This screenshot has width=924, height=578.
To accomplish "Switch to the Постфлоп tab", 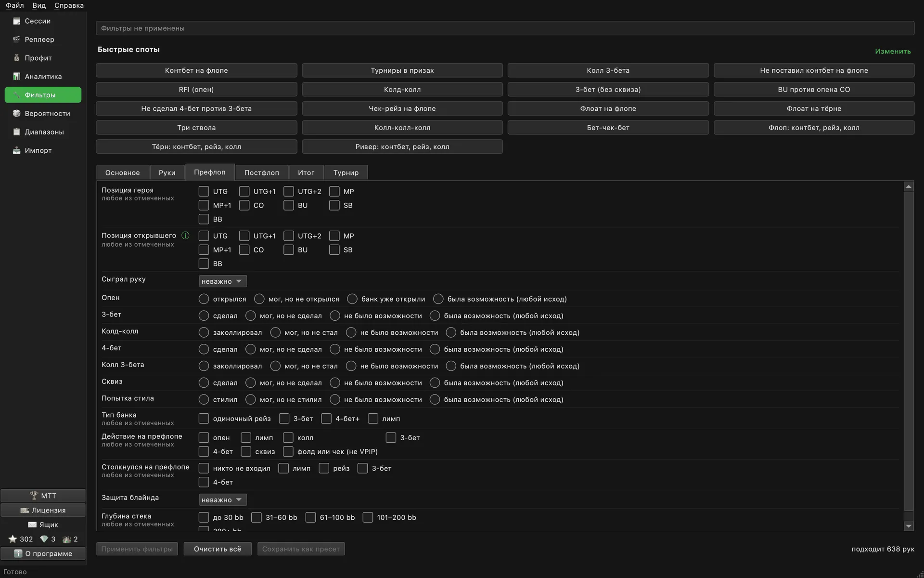I will coord(262,172).
